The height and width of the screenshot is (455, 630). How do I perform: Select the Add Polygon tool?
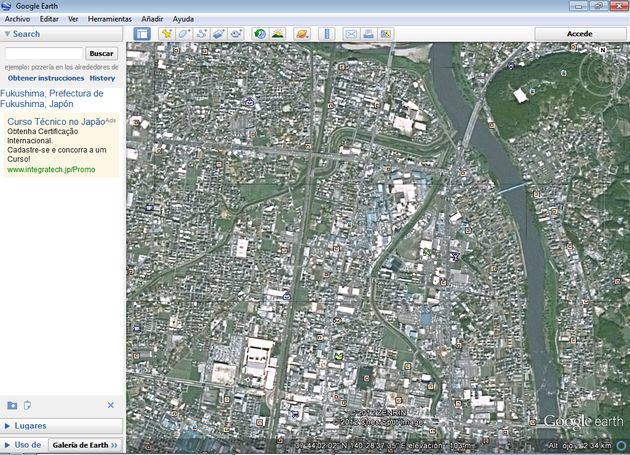184,33
